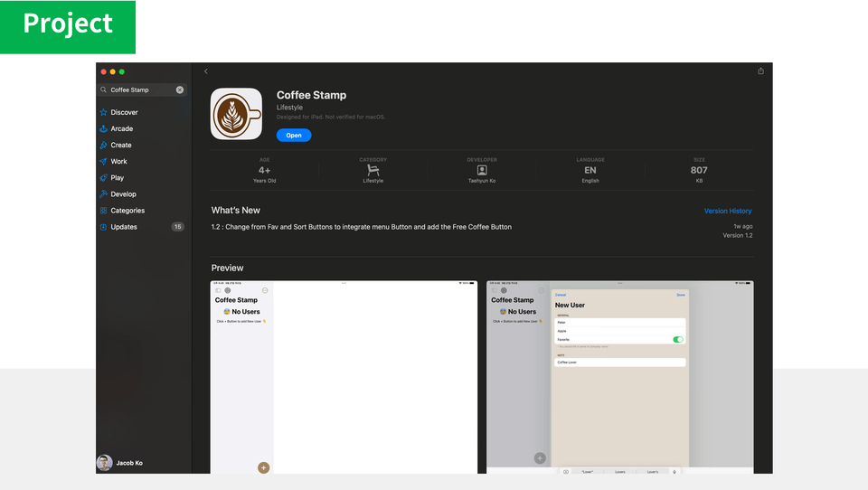Select Work in the sidebar

[x=118, y=161]
